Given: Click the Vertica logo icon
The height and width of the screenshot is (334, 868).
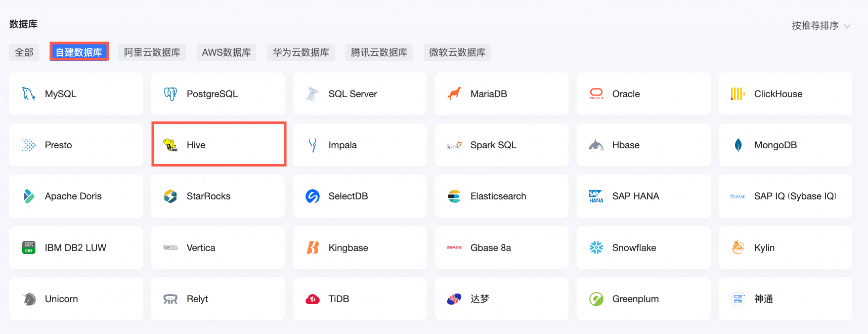Looking at the screenshot, I should (x=170, y=247).
